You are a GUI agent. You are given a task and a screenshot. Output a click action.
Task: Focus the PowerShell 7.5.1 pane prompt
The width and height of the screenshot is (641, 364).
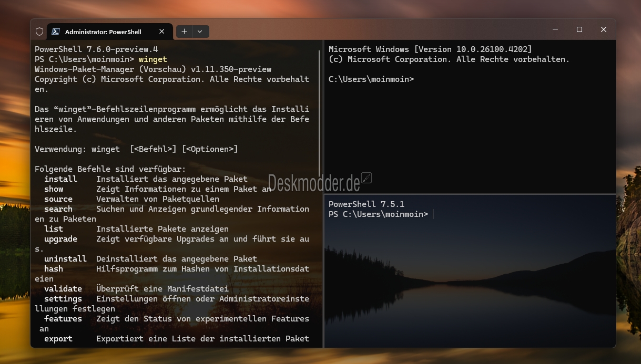(379, 214)
